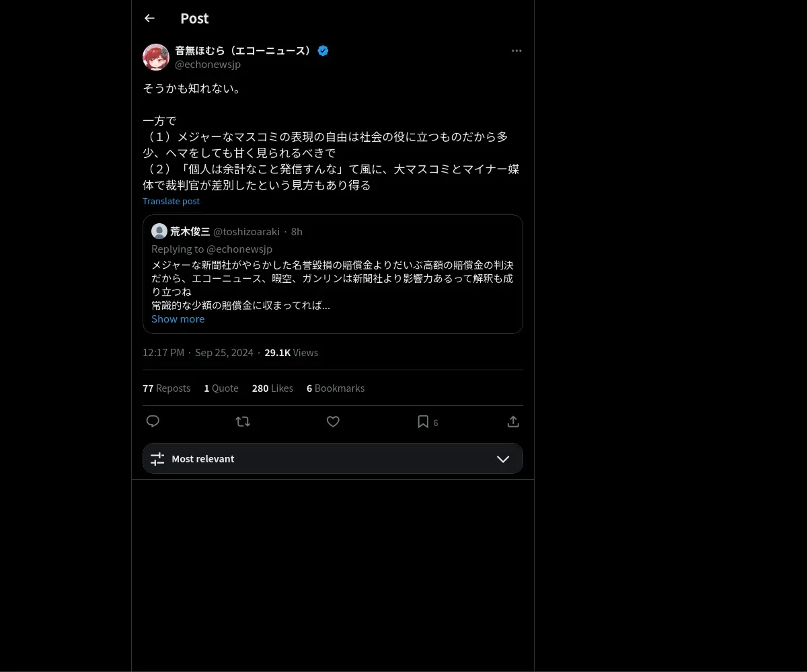
Task: Go back using the arrow icon
Action: (149, 18)
